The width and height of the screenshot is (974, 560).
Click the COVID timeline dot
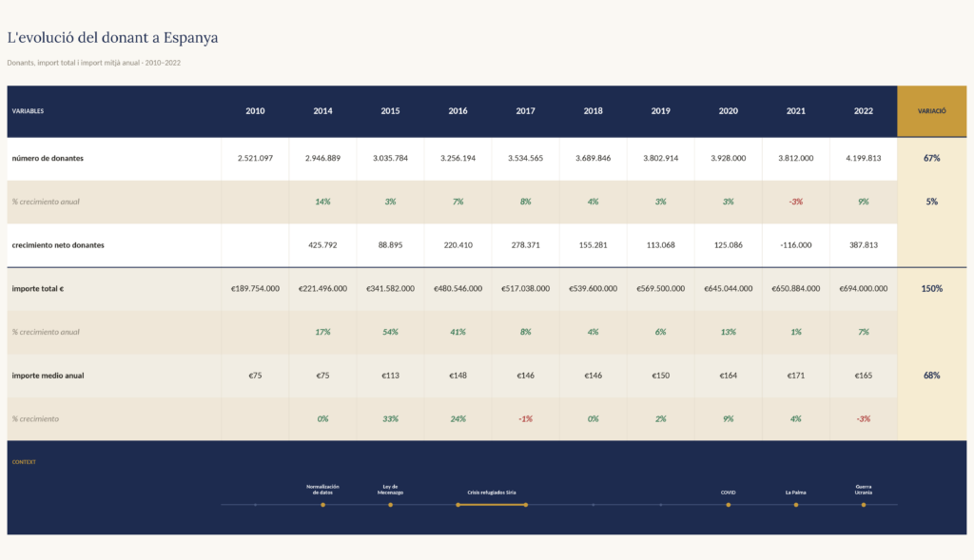(x=728, y=505)
